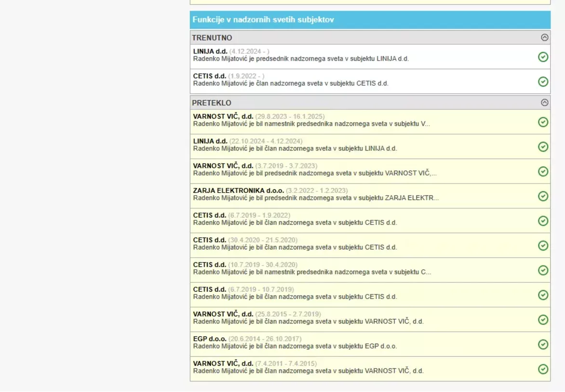Screen dimensions: 565x392
Task: Click the Funkcije v nadzornih svetih subjektov header
Action: [263, 20]
